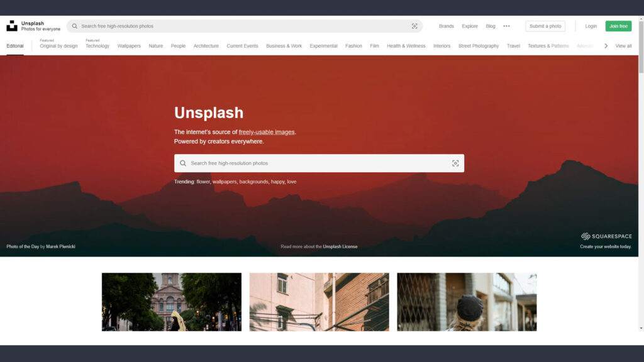
Task: Search trending term wallpapers
Action: click(225, 182)
